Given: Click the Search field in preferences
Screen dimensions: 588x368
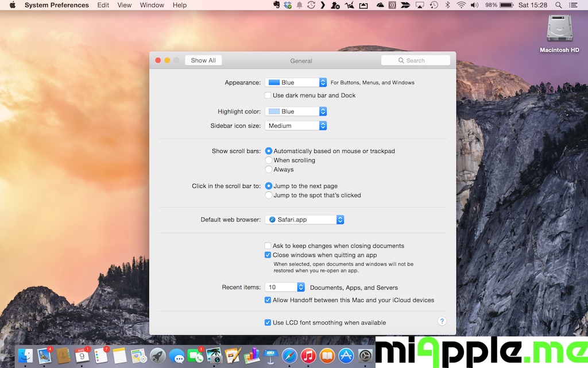Looking at the screenshot, I should coord(416,60).
